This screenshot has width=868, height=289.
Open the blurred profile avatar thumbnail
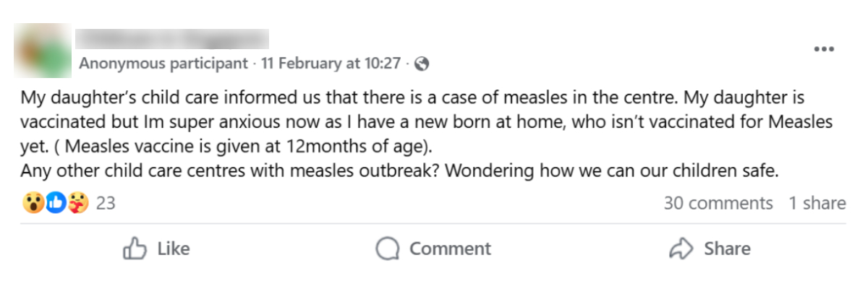[42, 51]
